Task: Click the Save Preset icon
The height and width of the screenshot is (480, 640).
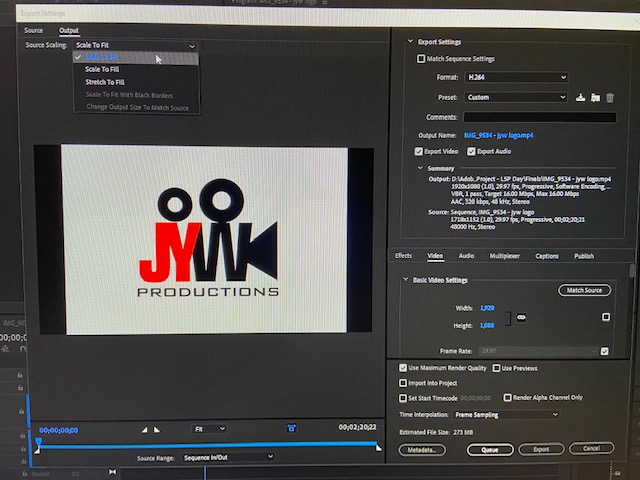Action: point(580,98)
